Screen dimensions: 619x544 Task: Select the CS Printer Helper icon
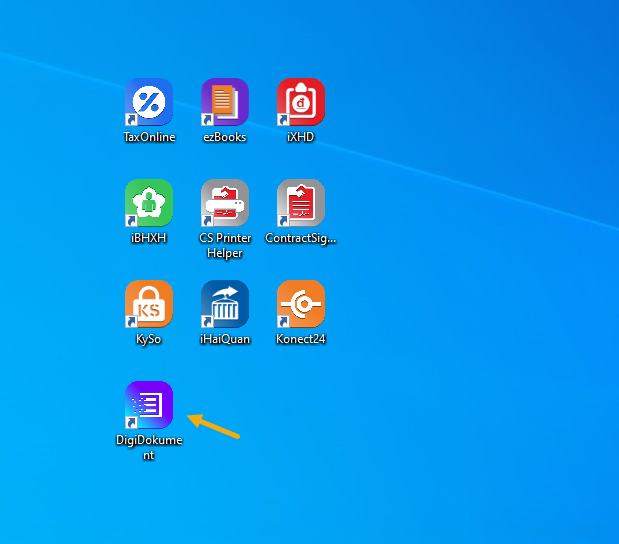point(225,203)
